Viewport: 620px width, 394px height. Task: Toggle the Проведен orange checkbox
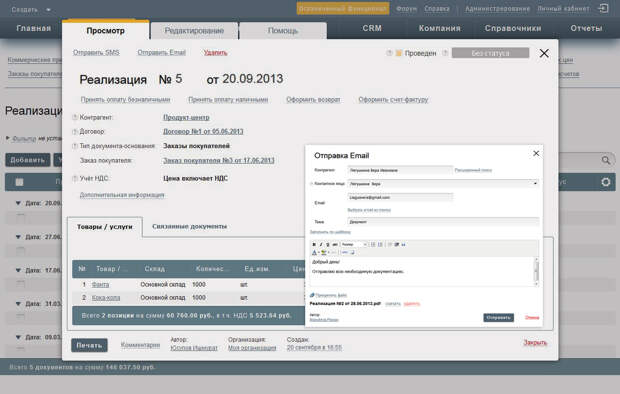pyautogui.click(x=399, y=53)
